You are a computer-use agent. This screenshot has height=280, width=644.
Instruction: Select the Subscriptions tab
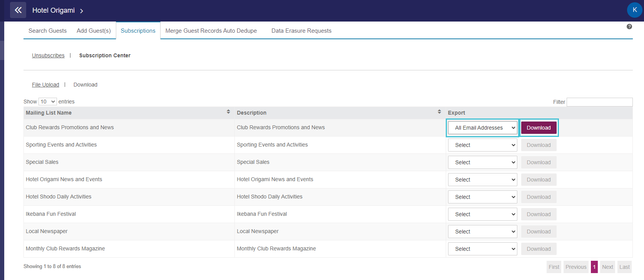138,31
